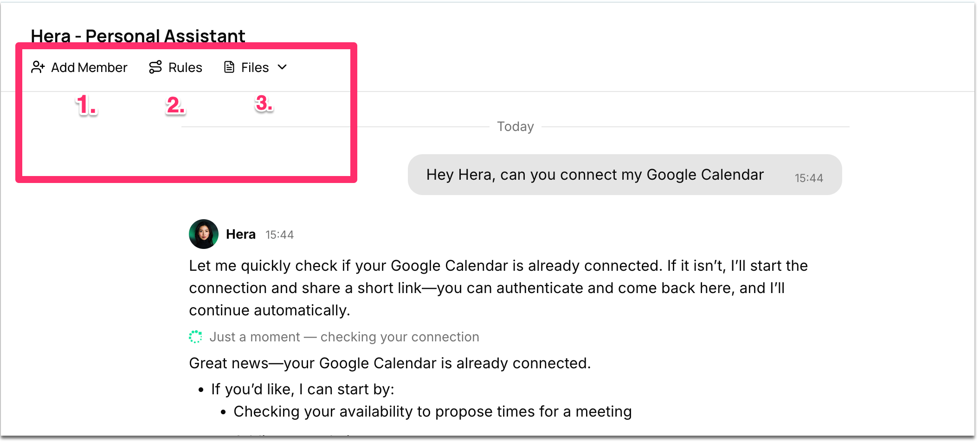
Task: Click the green loading spinner icon
Action: pyautogui.click(x=196, y=337)
